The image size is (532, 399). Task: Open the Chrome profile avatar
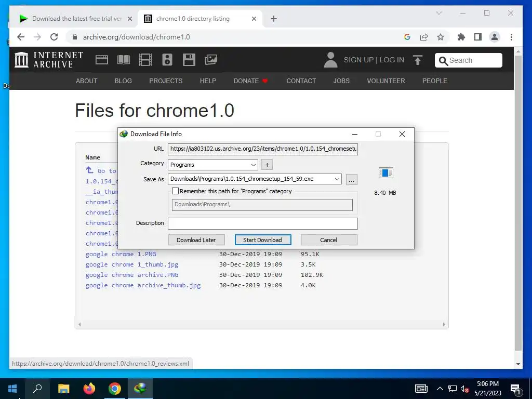coord(495,37)
